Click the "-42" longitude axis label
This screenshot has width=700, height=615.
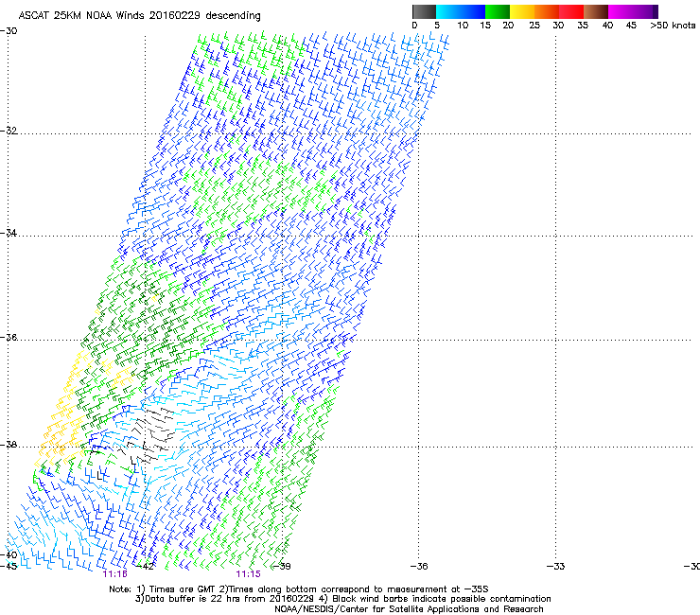pos(146,567)
